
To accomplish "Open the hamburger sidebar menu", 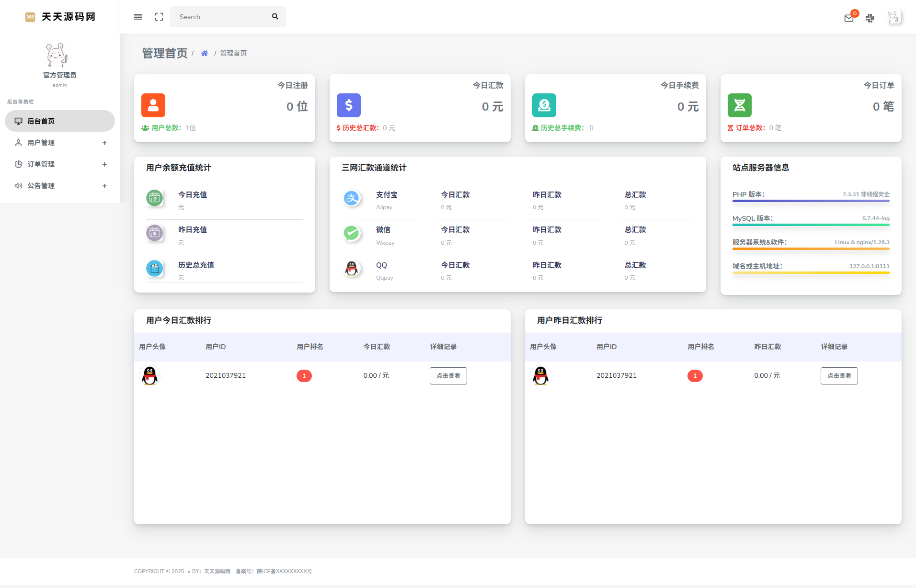I will tap(138, 16).
